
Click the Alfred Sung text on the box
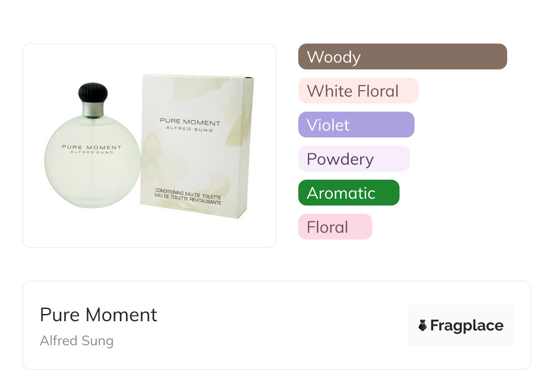pos(190,129)
